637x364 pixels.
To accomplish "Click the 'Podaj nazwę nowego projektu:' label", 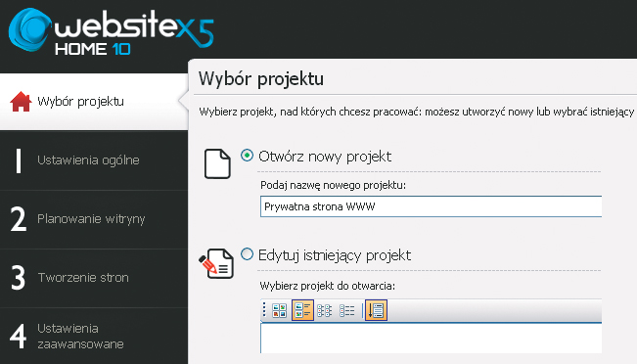I will tap(333, 185).
